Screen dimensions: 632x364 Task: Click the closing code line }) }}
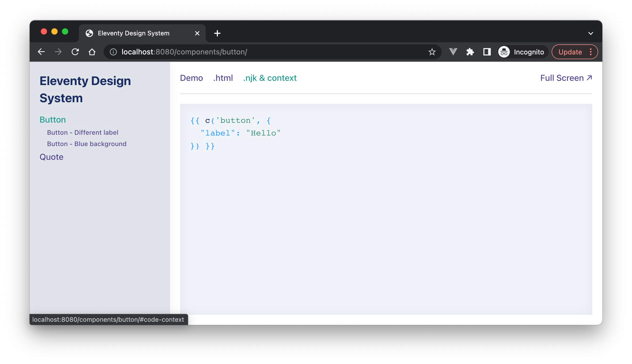[x=203, y=146]
